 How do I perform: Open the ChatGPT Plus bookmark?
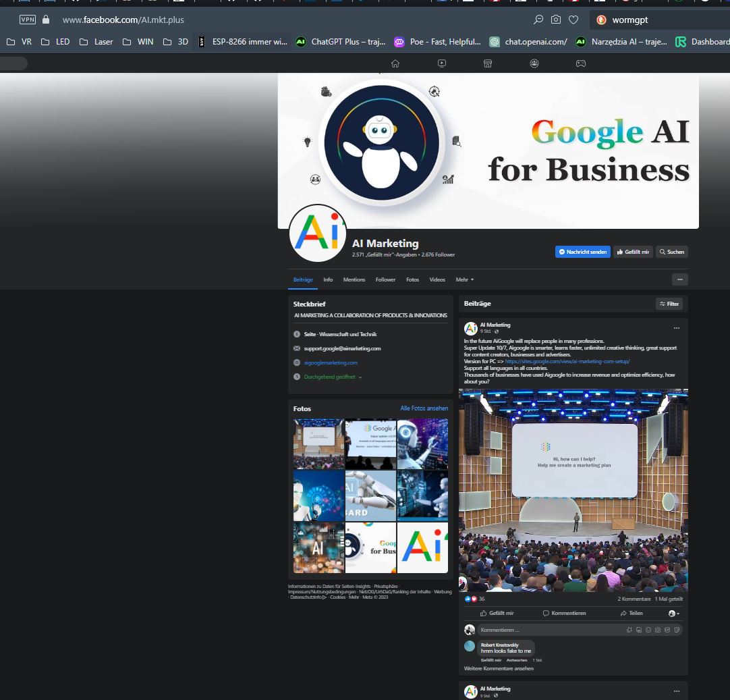pyautogui.click(x=341, y=42)
